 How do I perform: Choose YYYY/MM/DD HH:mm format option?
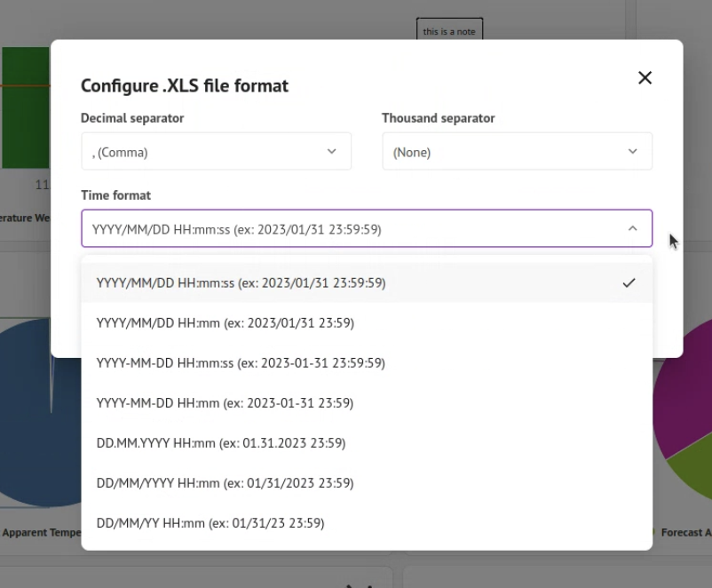[x=225, y=323]
